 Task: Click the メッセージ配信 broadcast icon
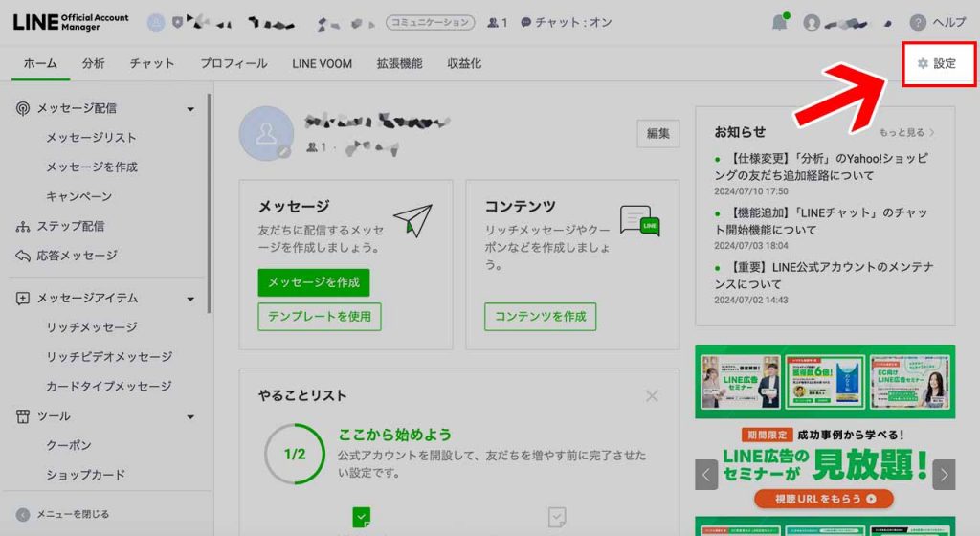pos(23,108)
